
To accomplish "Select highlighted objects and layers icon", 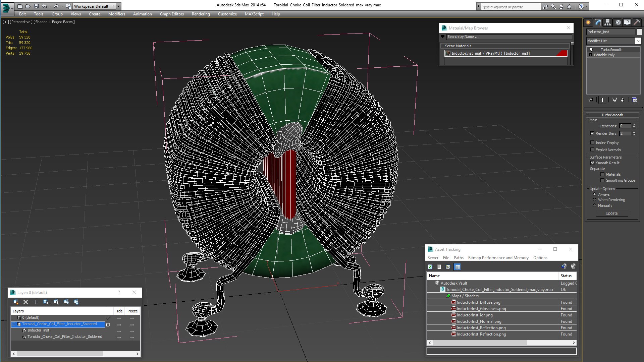I will 46,302.
